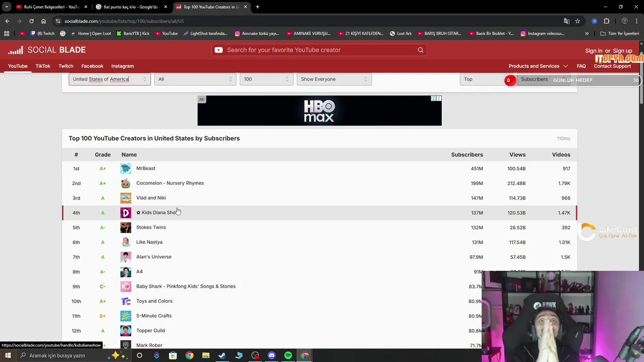Click the browser address bar URL
The height and width of the screenshot is (362, 644).
coord(124,21)
